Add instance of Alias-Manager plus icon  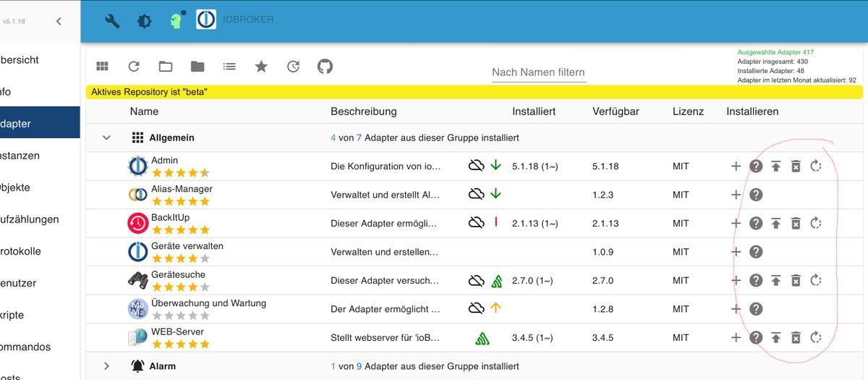click(x=736, y=195)
